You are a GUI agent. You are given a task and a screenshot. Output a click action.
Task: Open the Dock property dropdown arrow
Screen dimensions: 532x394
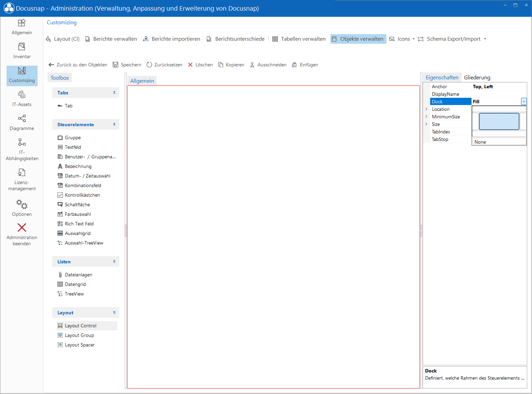[523, 102]
